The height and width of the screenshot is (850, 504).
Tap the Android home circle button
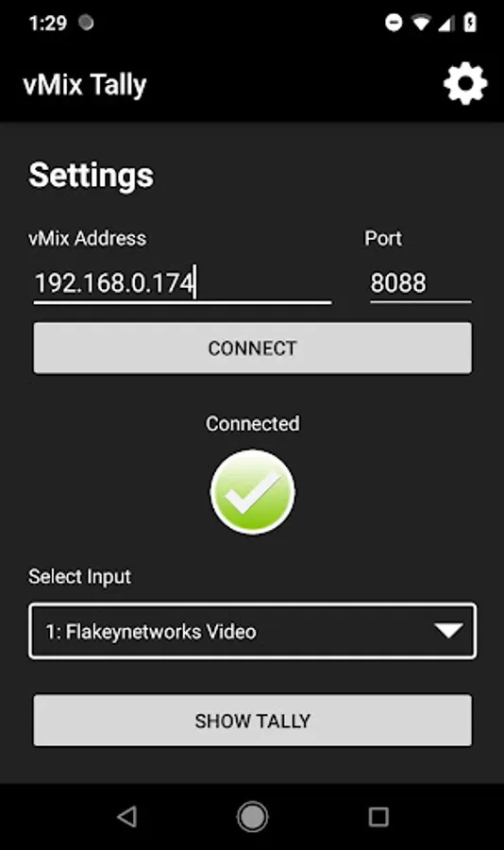253,816
